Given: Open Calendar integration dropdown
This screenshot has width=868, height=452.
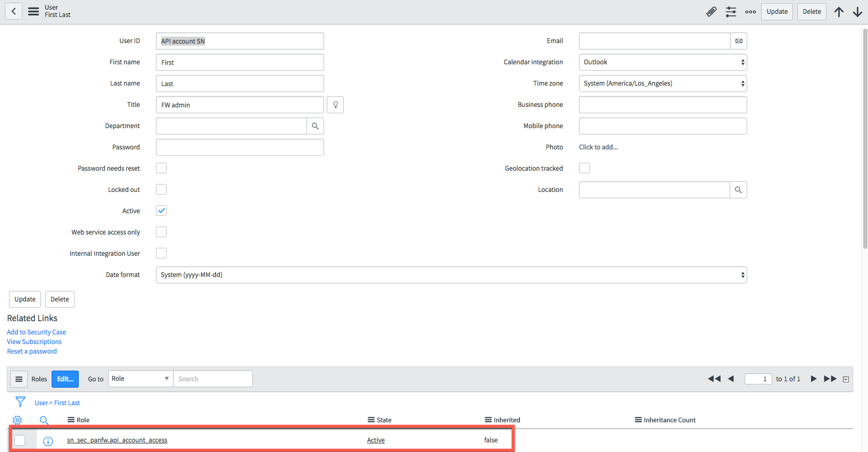Looking at the screenshot, I should tap(663, 62).
